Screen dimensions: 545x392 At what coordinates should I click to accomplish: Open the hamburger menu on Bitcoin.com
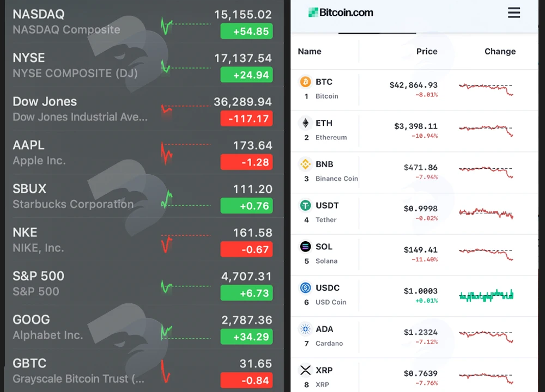(x=514, y=13)
